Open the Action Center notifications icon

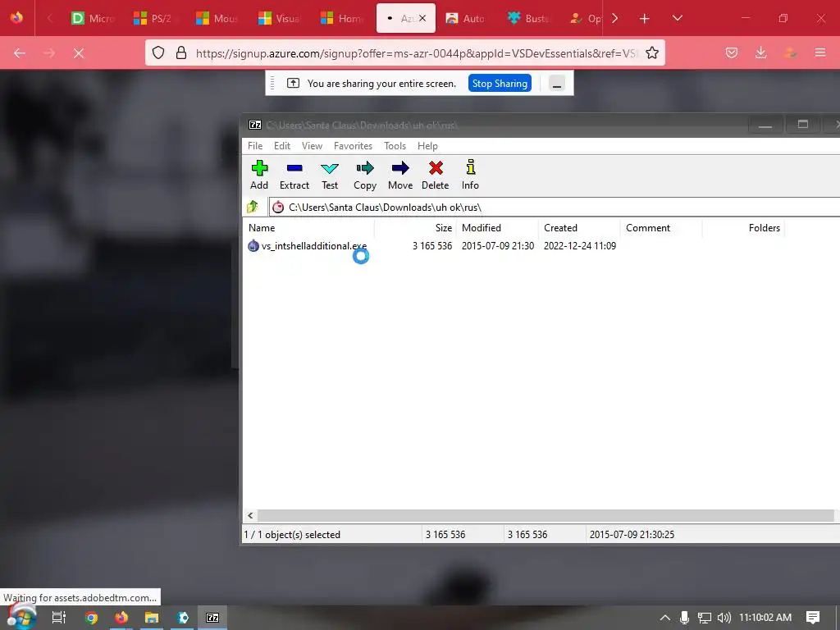coord(813,618)
